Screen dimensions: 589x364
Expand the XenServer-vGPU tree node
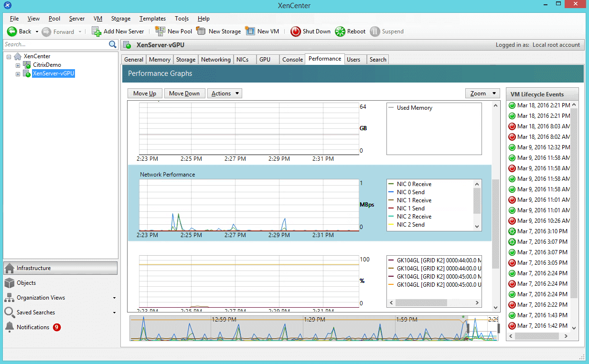(x=18, y=73)
